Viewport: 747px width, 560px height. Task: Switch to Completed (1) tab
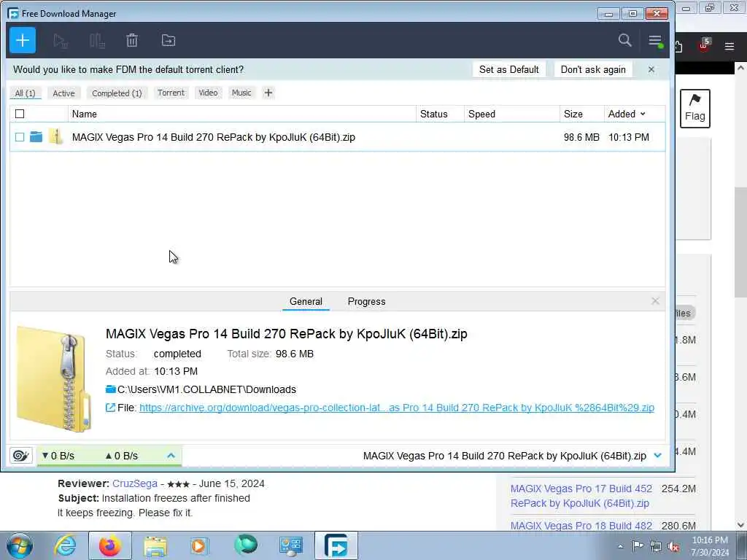[117, 93]
